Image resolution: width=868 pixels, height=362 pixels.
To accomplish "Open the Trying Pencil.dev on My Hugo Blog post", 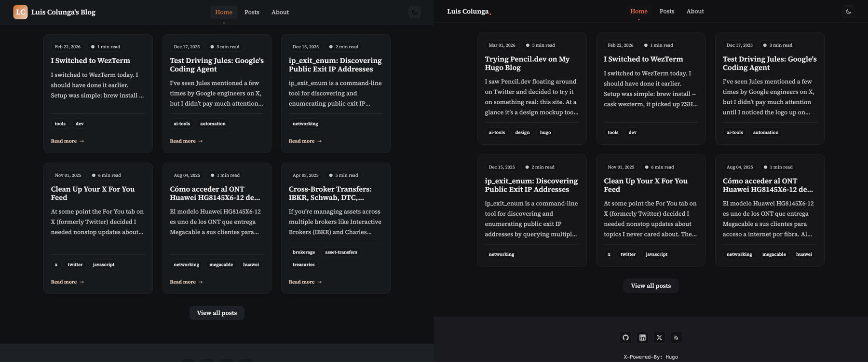I will 527,63.
